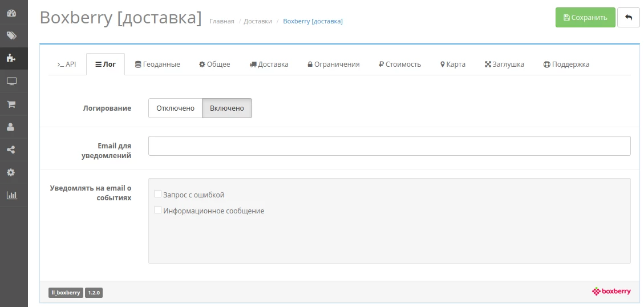This screenshot has height=307, width=644.
Task: Click the ll_boxberry badge
Action: (x=66, y=293)
